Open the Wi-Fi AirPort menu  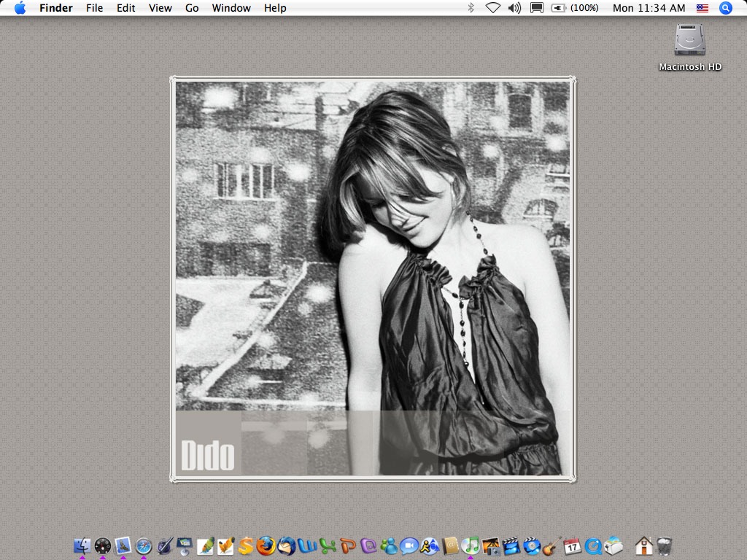492,7
